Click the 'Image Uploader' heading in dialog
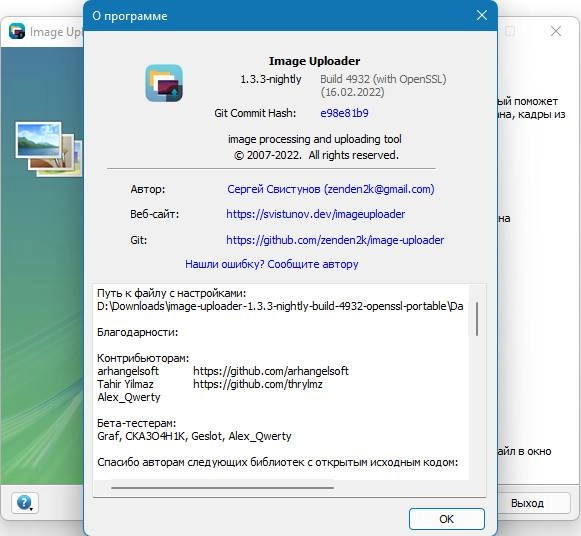 pyautogui.click(x=314, y=61)
